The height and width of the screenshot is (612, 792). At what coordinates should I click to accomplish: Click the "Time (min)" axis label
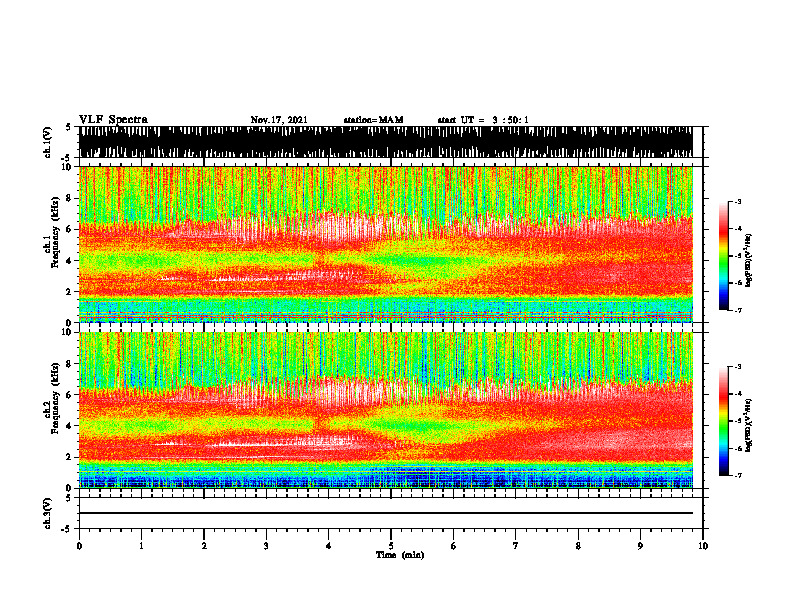[400, 555]
